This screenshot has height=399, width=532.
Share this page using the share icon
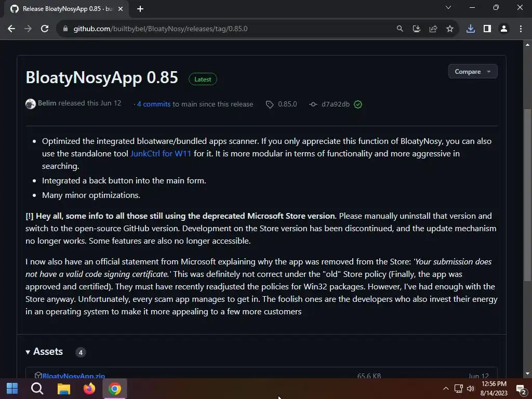coord(433,29)
